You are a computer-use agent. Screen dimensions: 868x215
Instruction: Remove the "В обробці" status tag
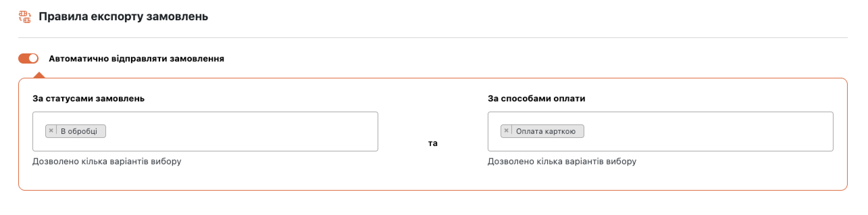(x=51, y=131)
